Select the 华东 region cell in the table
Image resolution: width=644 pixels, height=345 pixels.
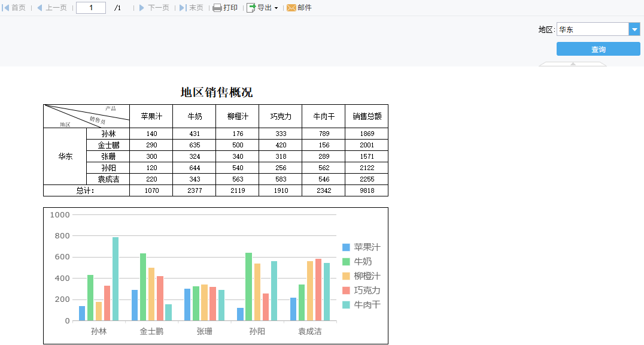(63, 156)
